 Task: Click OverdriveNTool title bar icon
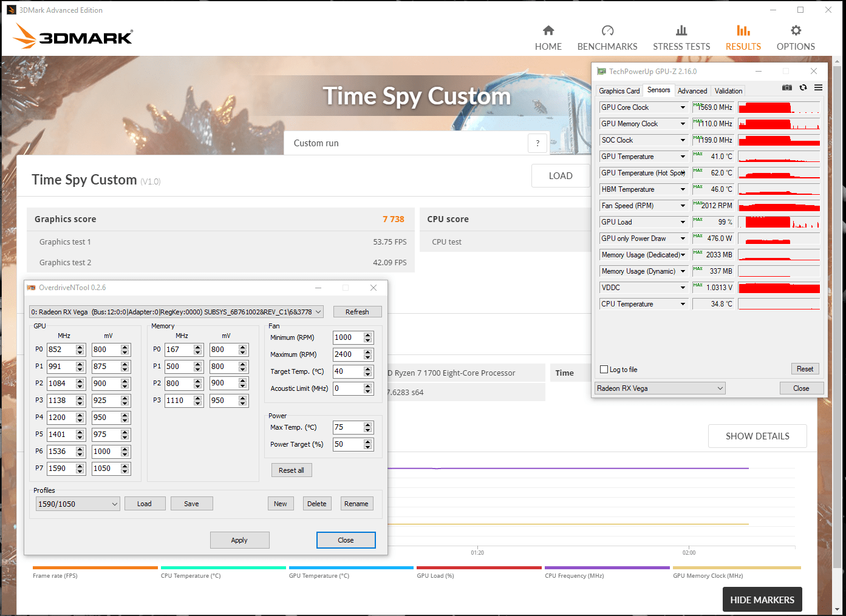coord(31,288)
